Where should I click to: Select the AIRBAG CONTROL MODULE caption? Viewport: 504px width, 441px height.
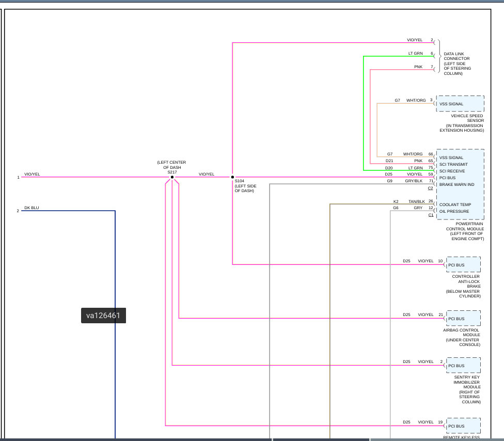[x=462, y=337]
